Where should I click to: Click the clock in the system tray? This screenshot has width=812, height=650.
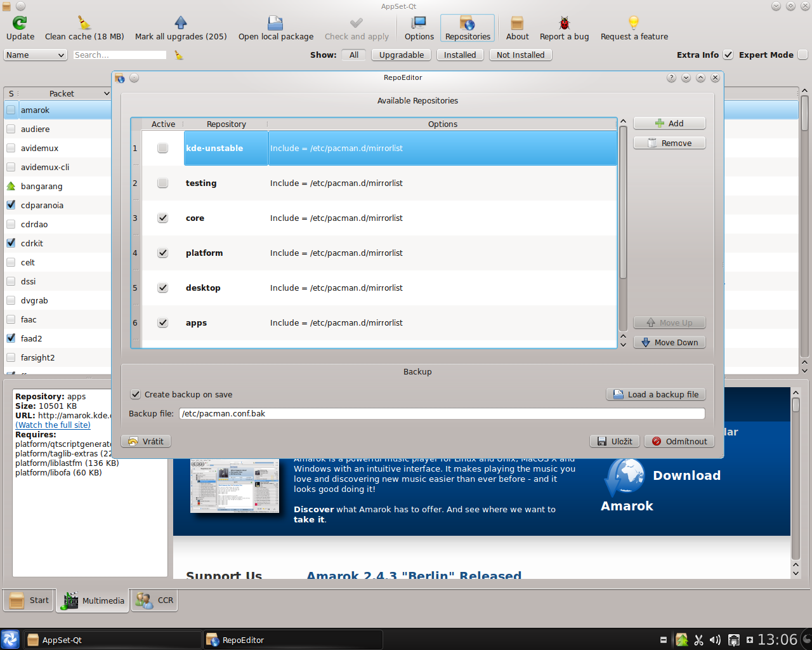coord(777,640)
